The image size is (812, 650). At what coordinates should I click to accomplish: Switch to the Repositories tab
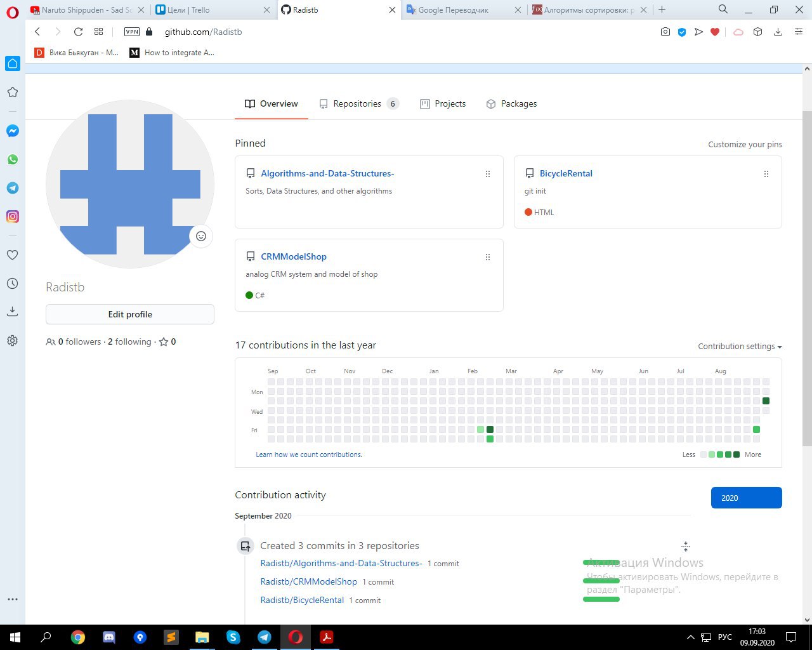(358, 104)
